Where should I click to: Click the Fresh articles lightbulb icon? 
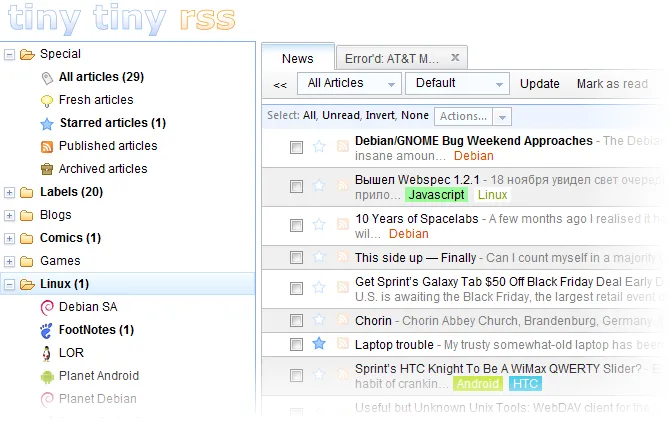click(47, 101)
